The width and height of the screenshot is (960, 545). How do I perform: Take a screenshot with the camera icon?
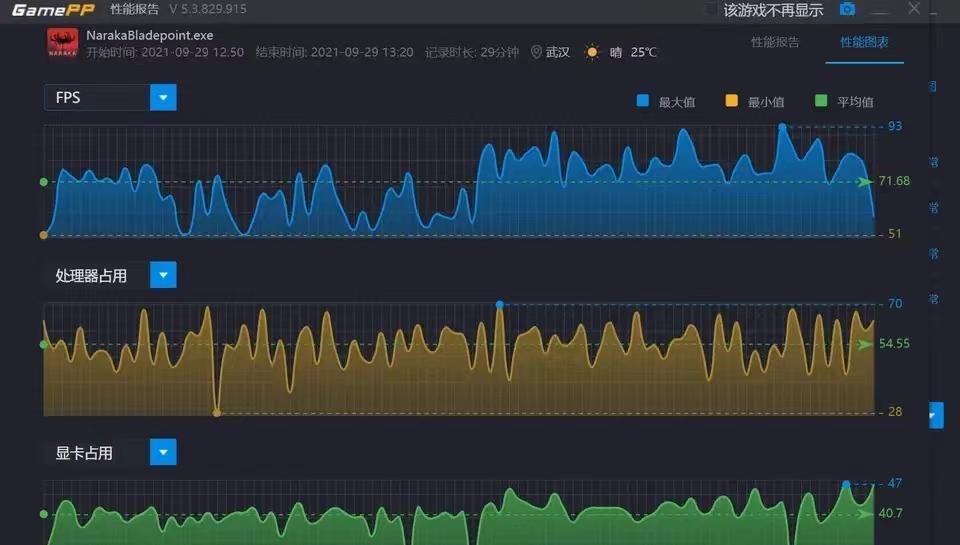click(847, 9)
